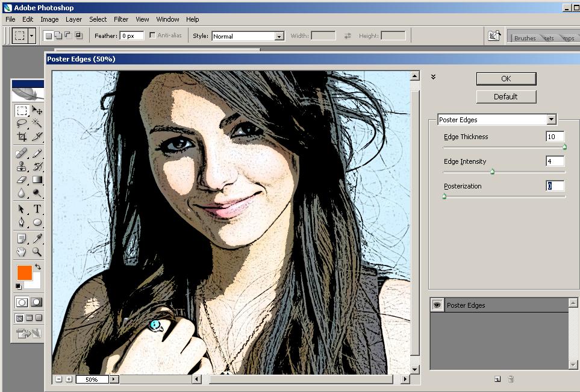Reset settings with the Default button
Viewport: 580px width, 392px height.
click(505, 96)
